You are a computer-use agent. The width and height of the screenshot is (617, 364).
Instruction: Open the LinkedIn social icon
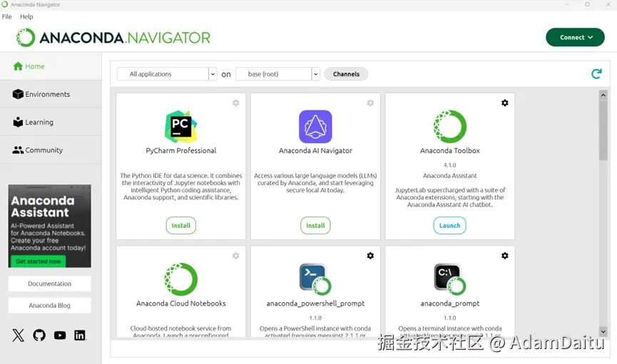[80, 336]
